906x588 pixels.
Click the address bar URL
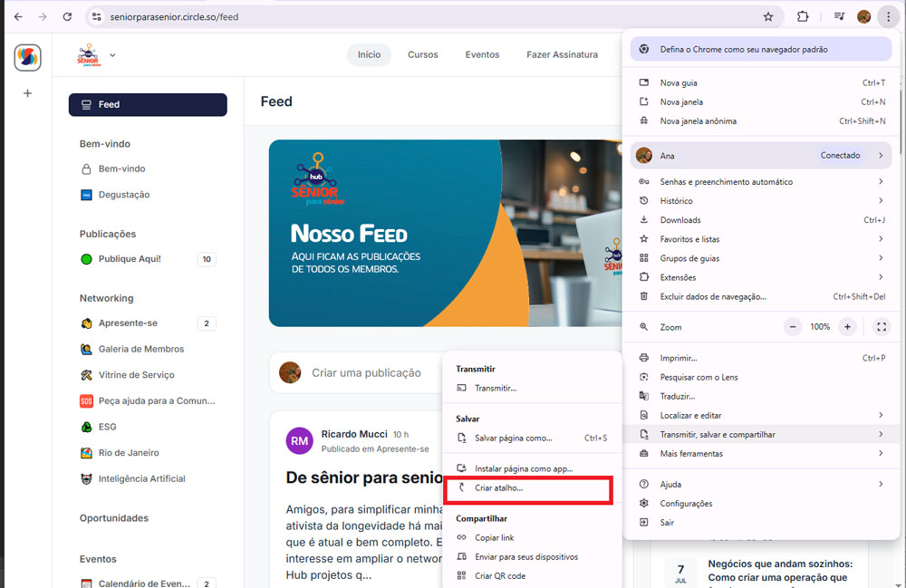click(x=174, y=16)
